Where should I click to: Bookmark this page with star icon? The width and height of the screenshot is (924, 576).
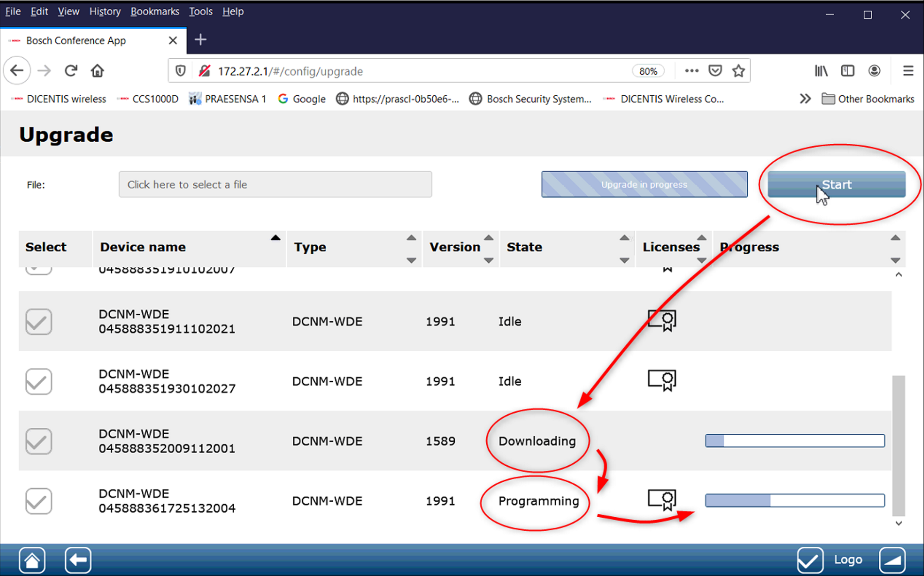[x=738, y=71]
